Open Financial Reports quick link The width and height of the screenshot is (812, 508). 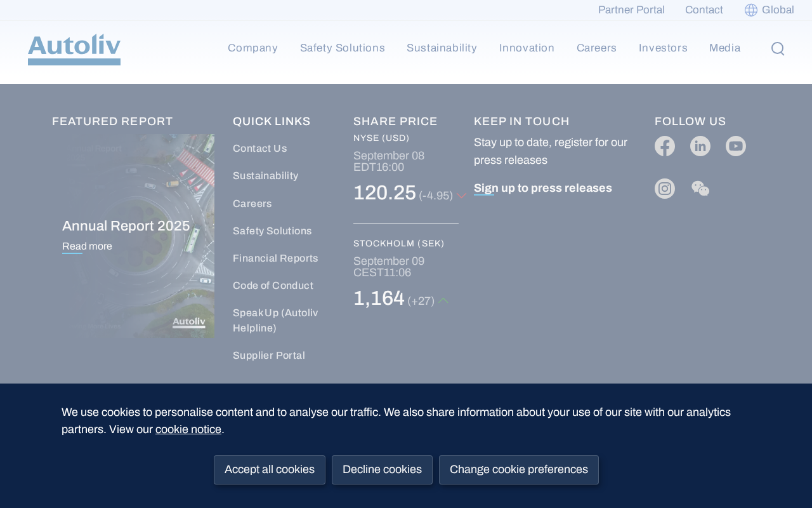[275, 258]
